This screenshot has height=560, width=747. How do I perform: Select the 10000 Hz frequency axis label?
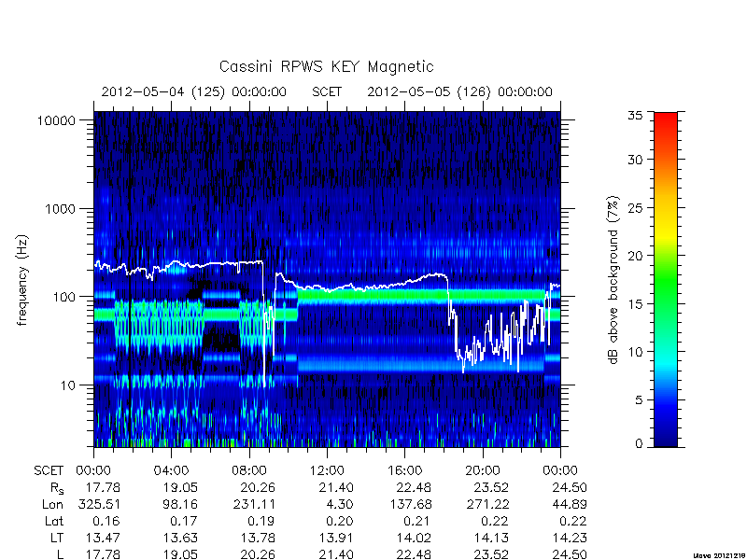pos(56,121)
